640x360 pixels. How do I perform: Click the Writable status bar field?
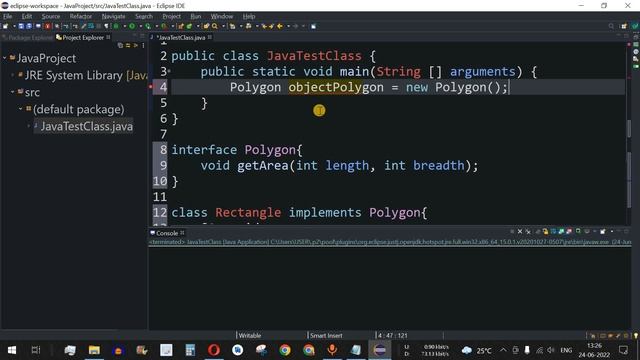250,336
